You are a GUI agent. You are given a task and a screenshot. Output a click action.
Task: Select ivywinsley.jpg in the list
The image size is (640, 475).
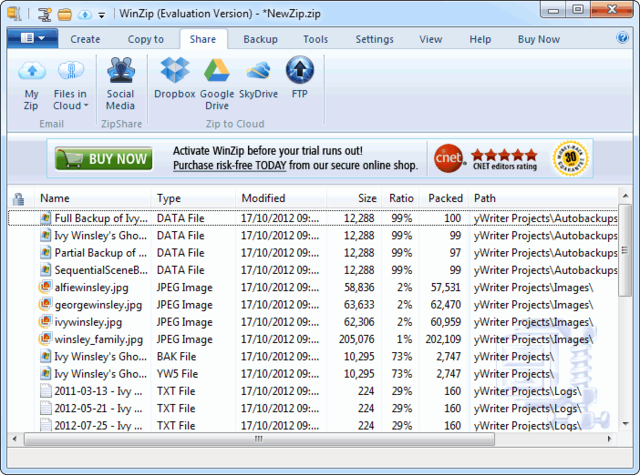[x=313, y=322]
